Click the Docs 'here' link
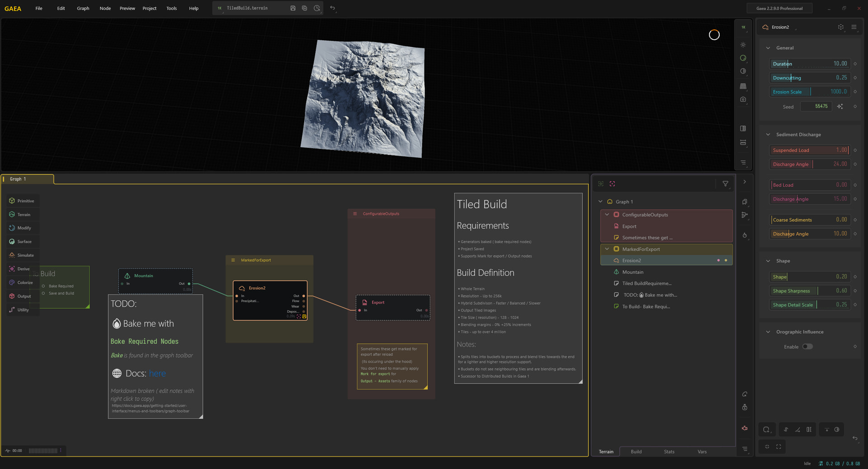Screen dimensions: 868x469 click(x=157, y=374)
